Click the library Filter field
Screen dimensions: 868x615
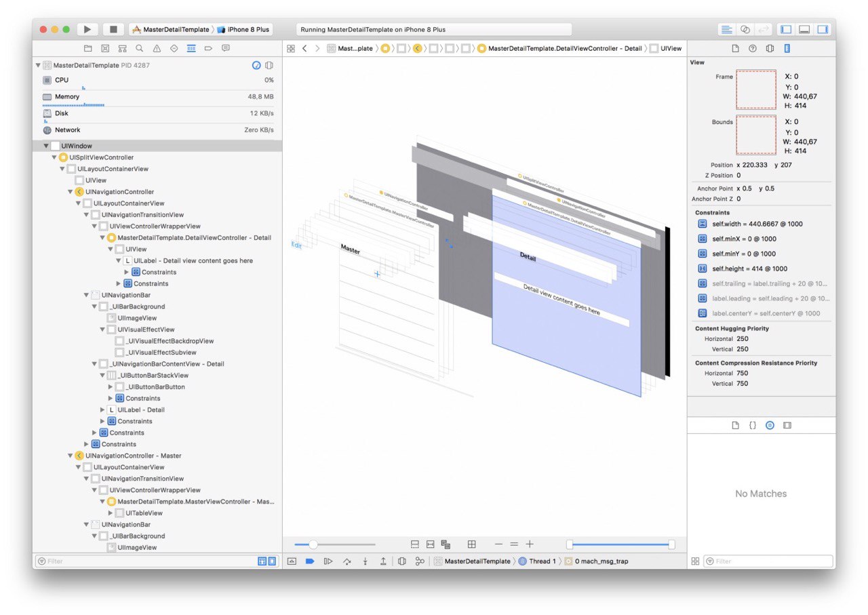(x=768, y=561)
